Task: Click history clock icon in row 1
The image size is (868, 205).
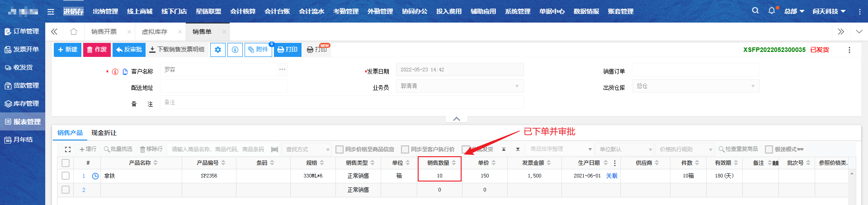Action: point(95,176)
